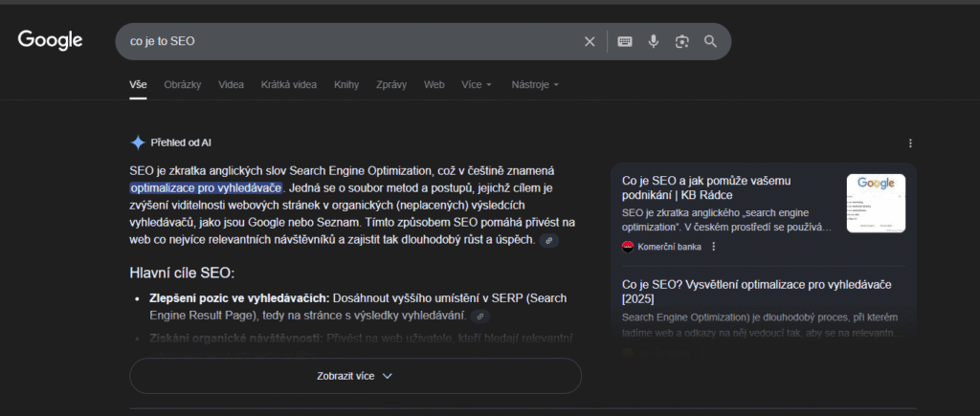The width and height of the screenshot is (980, 416).
Task: Open AI overview three-dot options menu
Action: (x=910, y=143)
